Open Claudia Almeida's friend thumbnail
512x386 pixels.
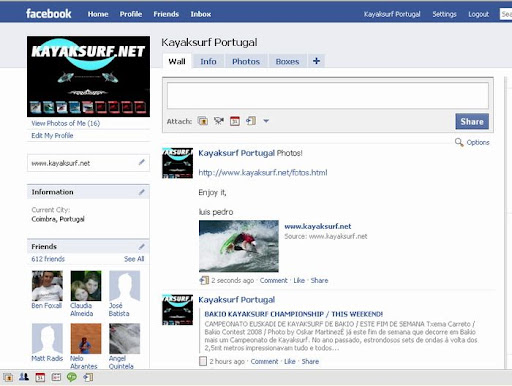click(86, 286)
